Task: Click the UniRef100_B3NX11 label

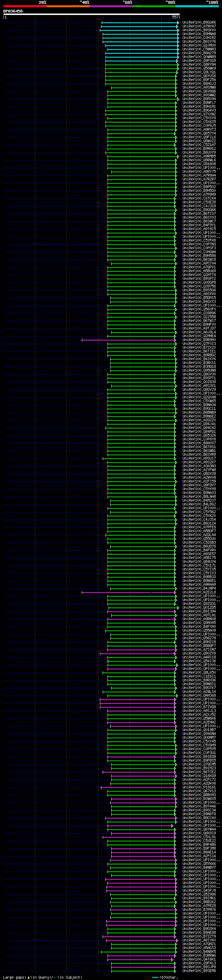Action: [x=199, y=363]
